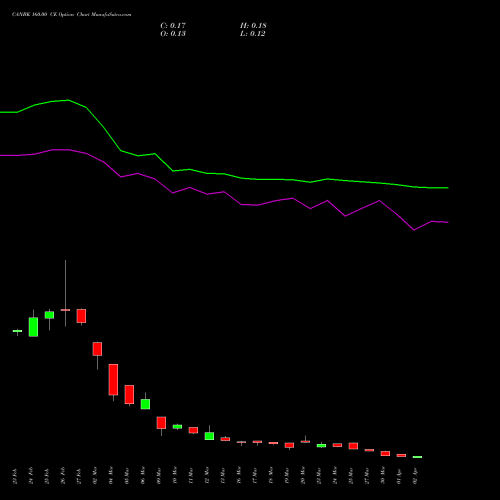Click the green 12 Mar candle
This screenshot has height=500, width=500.
pos(209,436)
